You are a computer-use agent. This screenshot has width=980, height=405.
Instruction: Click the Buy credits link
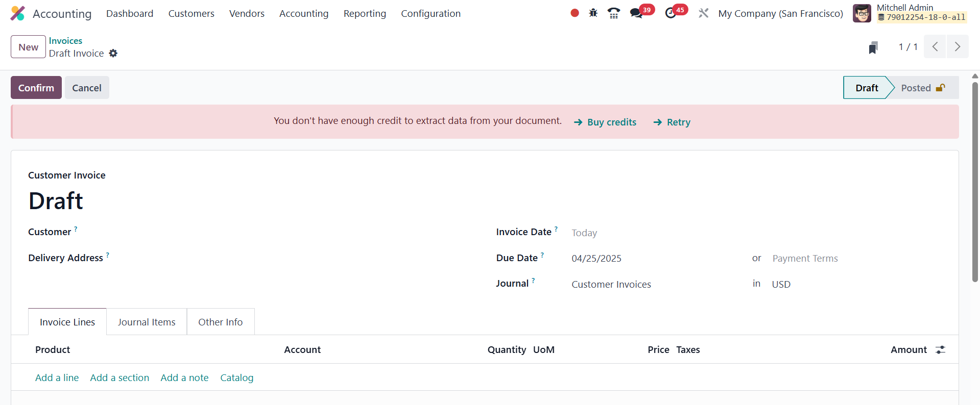(x=605, y=122)
